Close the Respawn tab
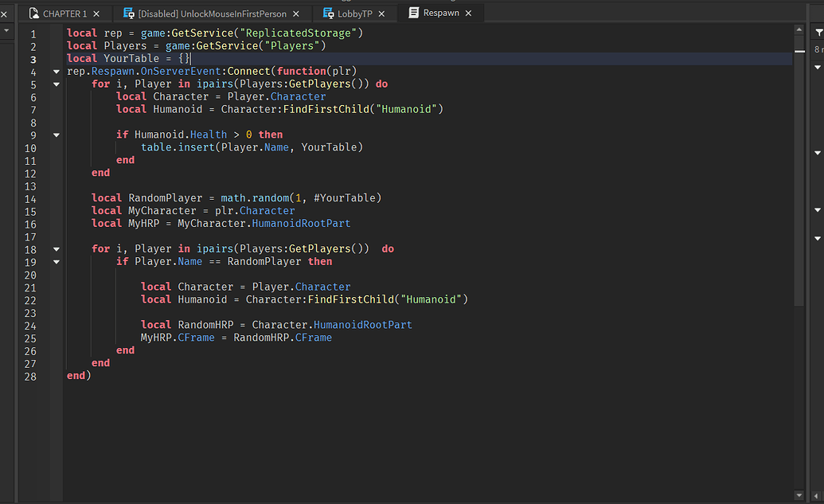Image resolution: width=824 pixels, height=504 pixels. point(468,13)
